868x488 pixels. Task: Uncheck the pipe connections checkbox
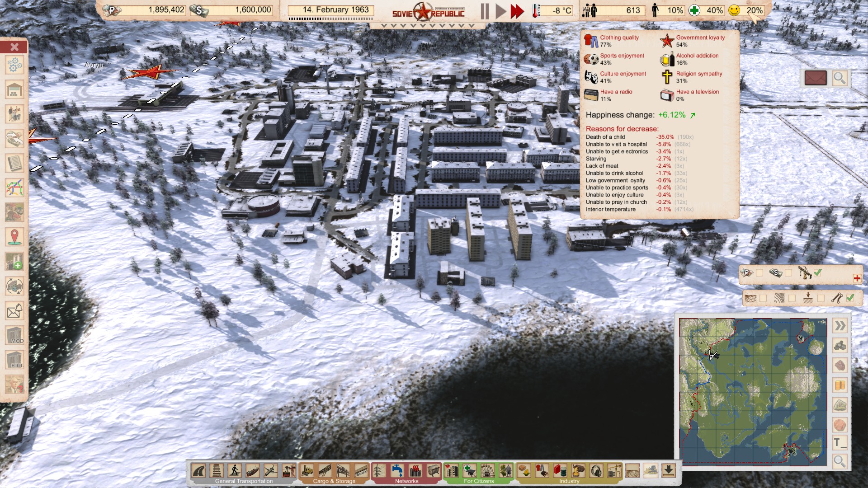[x=850, y=298]
